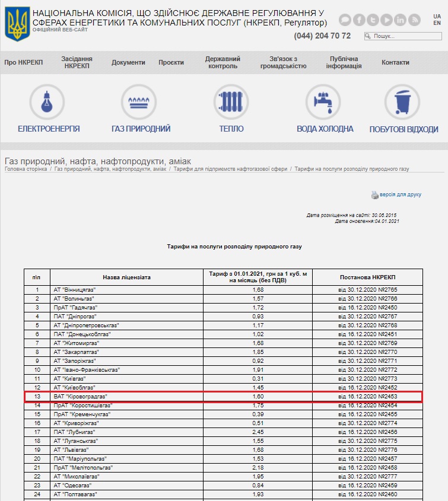Viewport: 448px width, 501px height.
Task: Go to Головна сторінка breadcrumb
Action: pos(26,169)
